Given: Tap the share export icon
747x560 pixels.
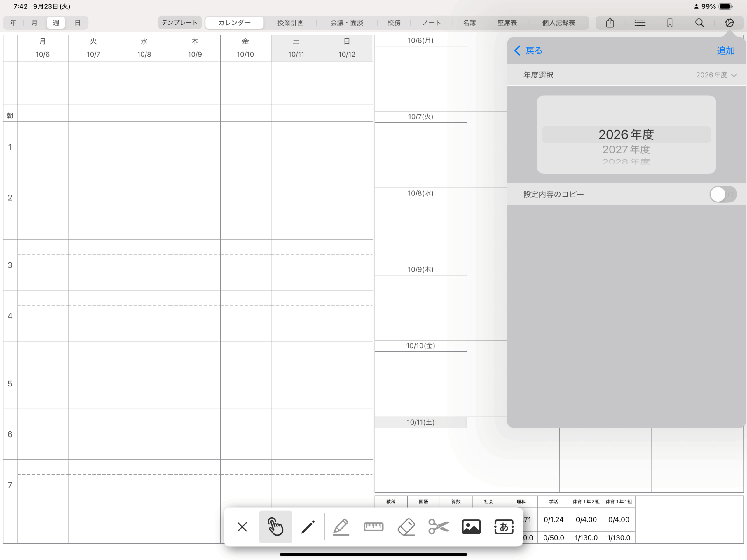Looking at the screenshot, I should coord(610,23).
